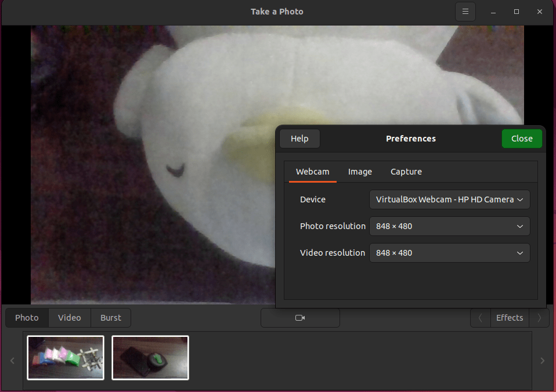The height and width of the screenshot is (392, 556).
Task: Open the hamburger menu in the title bar
Action: click(x=465, y=11)
